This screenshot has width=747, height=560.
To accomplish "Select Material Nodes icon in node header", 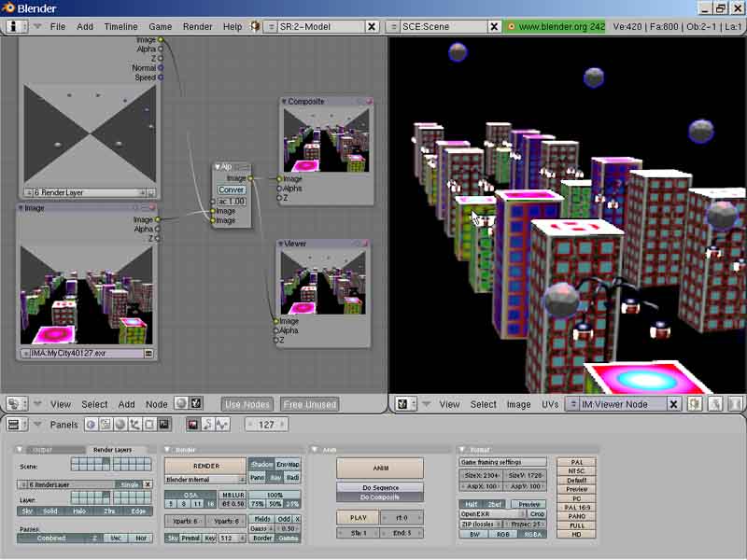I will point(181,403).
